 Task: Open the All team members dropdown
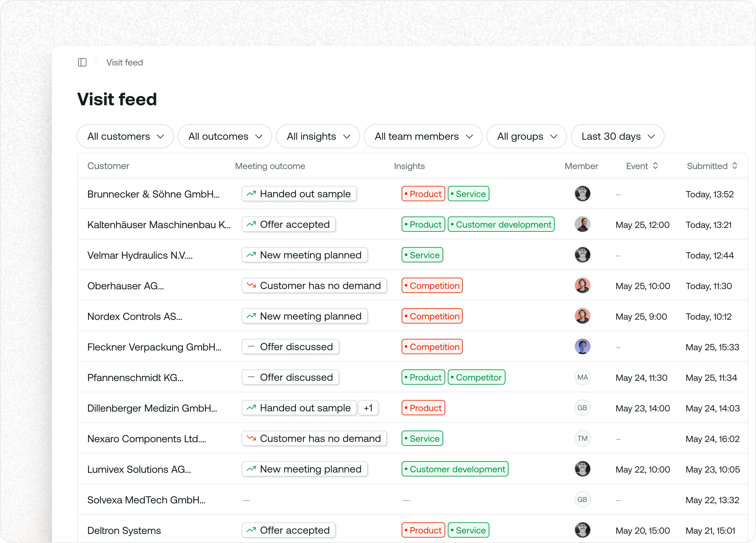tap(423, 136)
